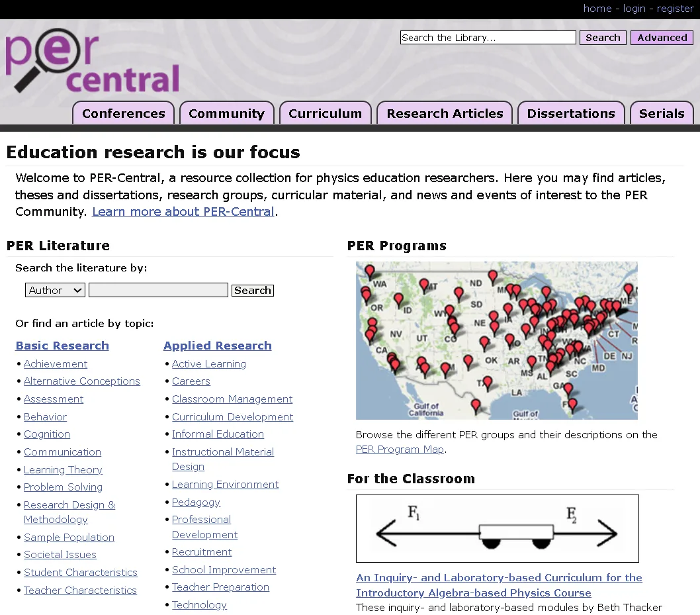Click the PER Program Map link
This screenshot has height=615, width=700.
coord(400,449)
